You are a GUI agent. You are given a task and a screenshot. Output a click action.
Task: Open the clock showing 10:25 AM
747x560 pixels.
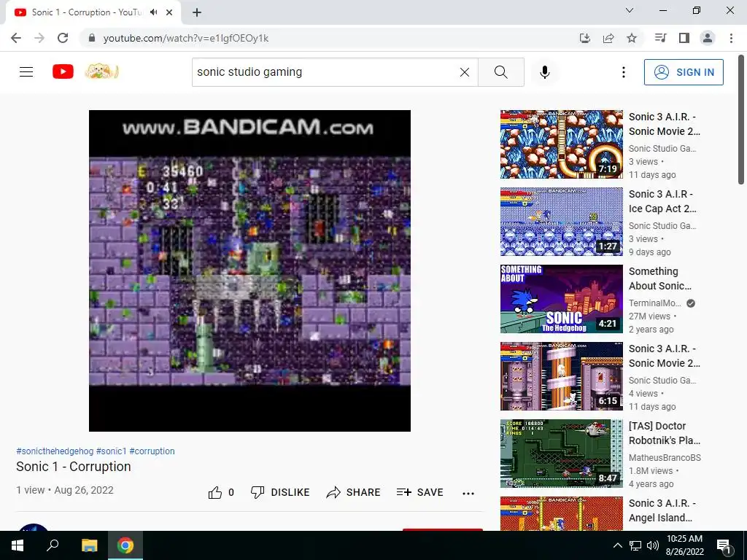pos(684,545)
